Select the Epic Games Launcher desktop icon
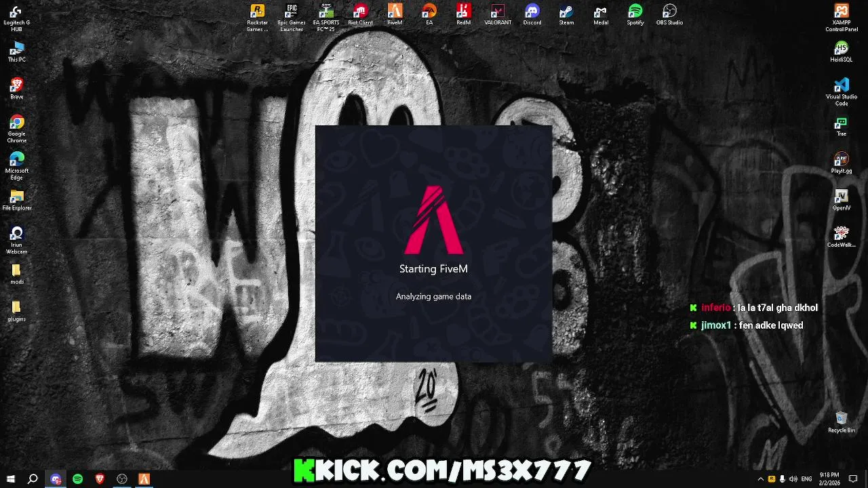The height and width of the screenshot is (488, 868). tap(292, 18)
